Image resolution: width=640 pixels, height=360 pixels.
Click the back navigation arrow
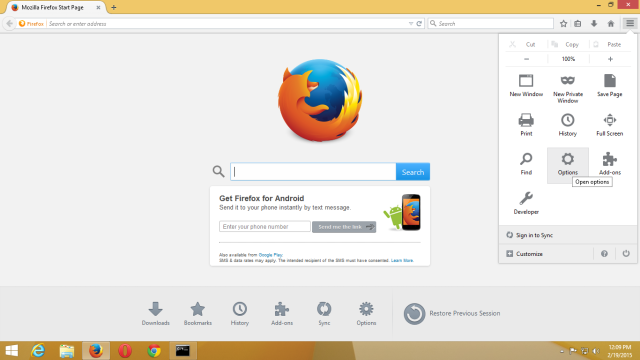click(9, 24)
